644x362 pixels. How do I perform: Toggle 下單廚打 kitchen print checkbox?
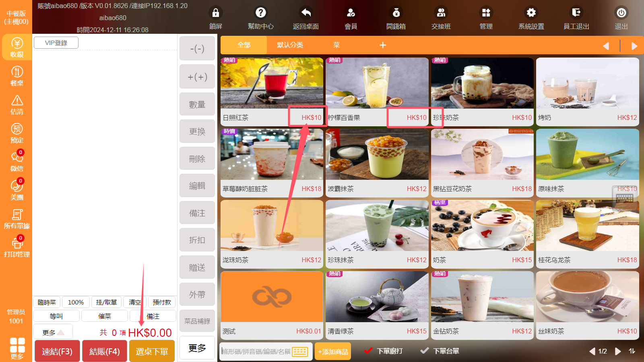383,351
